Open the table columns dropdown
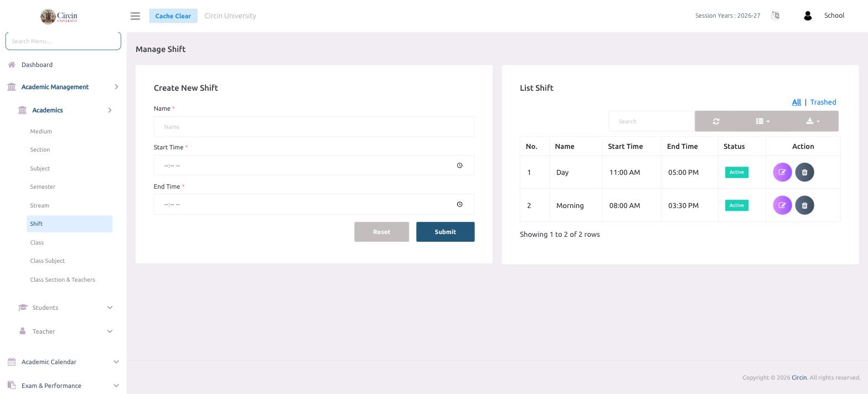This screenshot has height=394, width=868. (763, 121)
